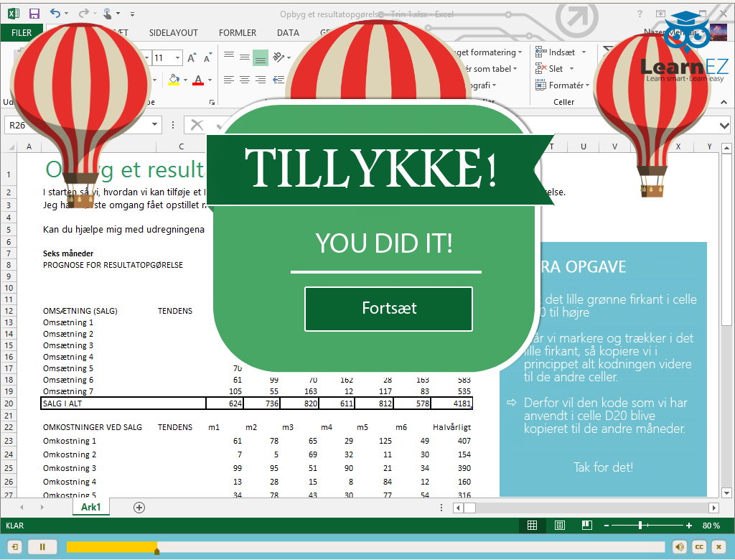This screenshot has width=735, height=560.
Task: Click the zoom level slider
Action: pos(640,526)
